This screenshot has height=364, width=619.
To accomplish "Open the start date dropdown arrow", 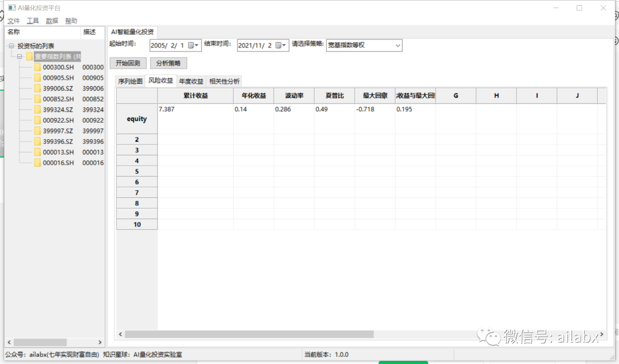I will (197, 45).
